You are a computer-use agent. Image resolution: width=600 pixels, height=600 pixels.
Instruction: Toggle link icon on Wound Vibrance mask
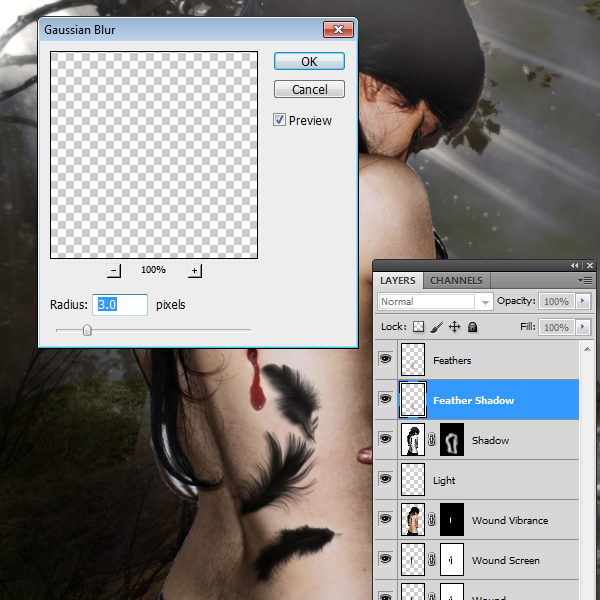(x=432, y=519)
